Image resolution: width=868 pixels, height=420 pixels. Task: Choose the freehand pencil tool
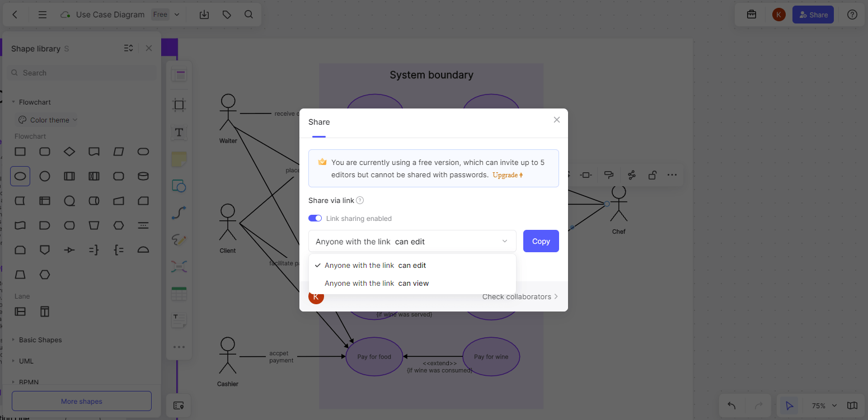pyautogui.click(x=179, y=240)
